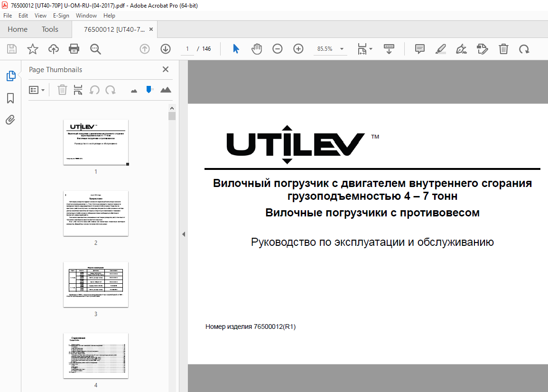Open the Help menu
This screenshot has height=392, width=548.
pos(110,16)
